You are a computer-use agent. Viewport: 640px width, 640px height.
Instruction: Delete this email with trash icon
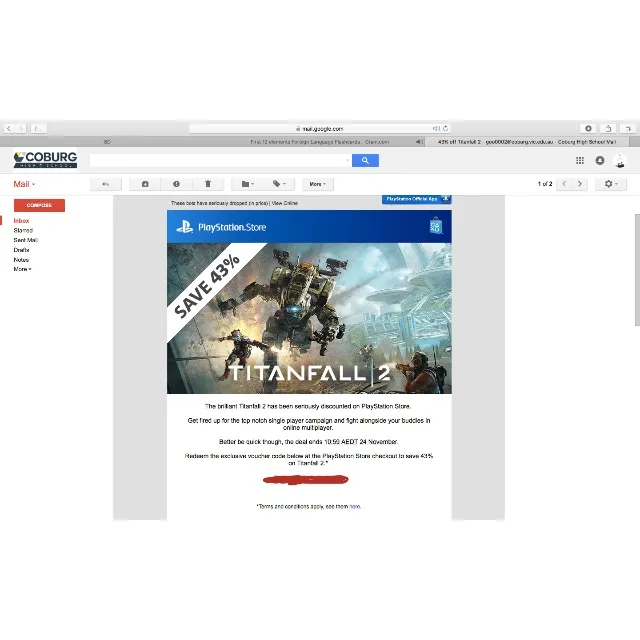click(x=208, y=184)
